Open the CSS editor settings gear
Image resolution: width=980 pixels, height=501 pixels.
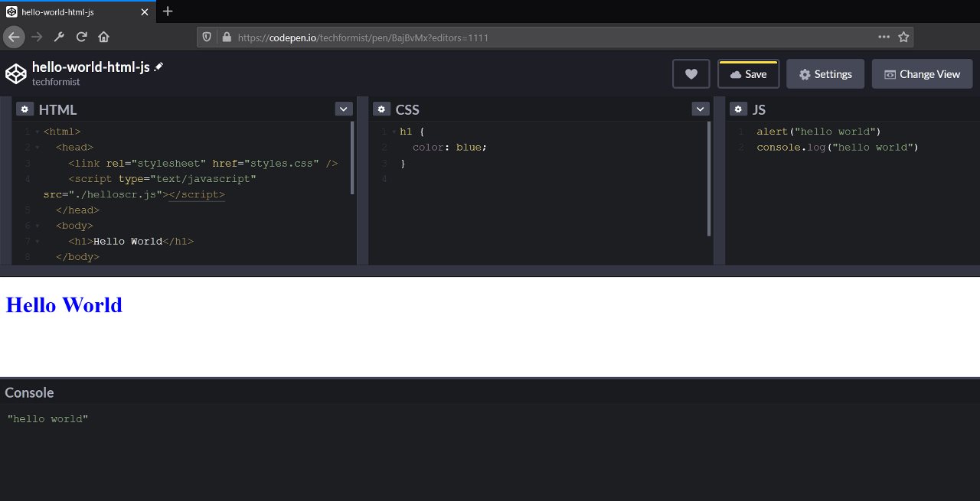coord(381,109)
